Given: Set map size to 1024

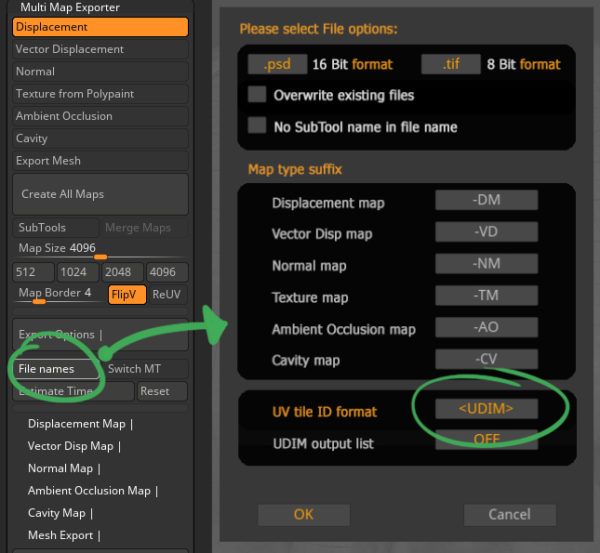Looking at the screenshot, I should click(x=78, y=272).
